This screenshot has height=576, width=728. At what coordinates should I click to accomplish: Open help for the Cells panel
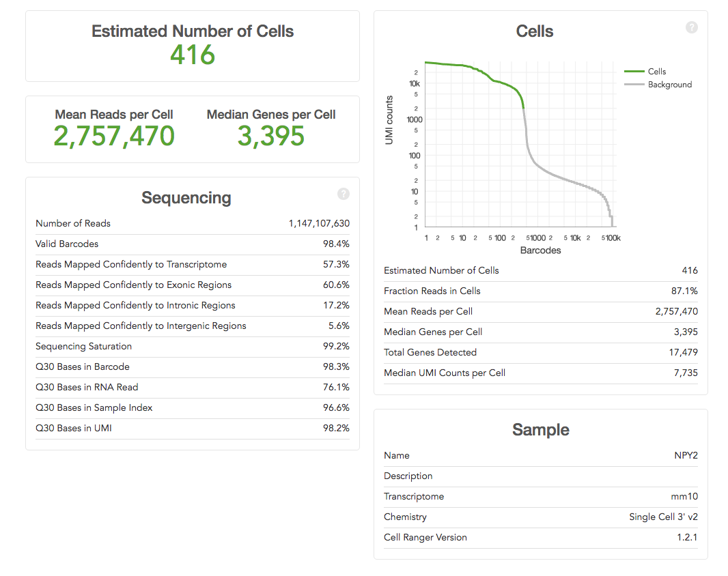(691, 27)
